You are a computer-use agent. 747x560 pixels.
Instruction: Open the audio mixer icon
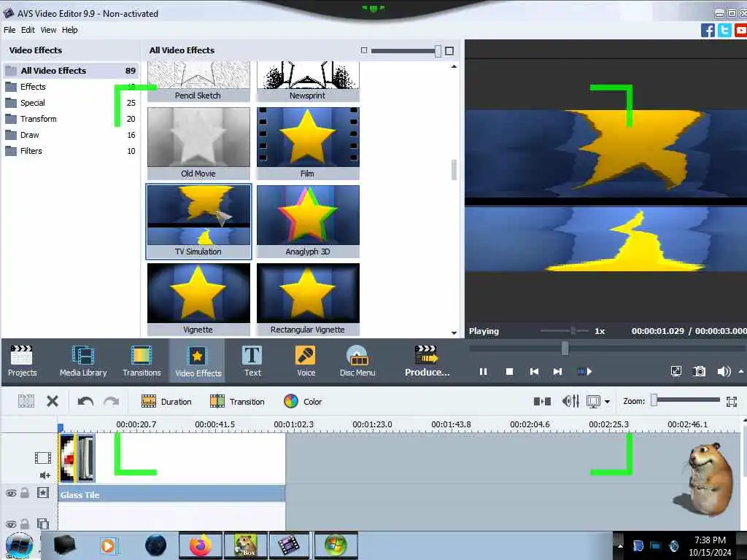tap(570, 402)
